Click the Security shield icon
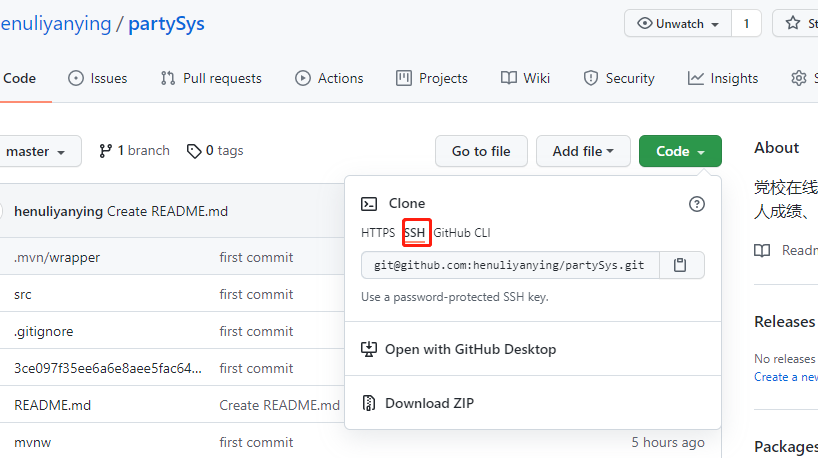The height and width of the screenshot is (458, 818). point(591,78)
